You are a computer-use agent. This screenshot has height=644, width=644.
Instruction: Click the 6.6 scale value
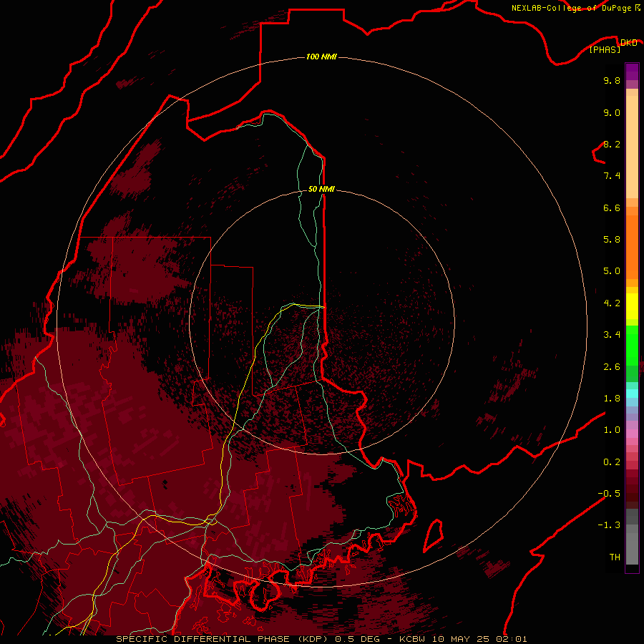click(x=612, y=208)
